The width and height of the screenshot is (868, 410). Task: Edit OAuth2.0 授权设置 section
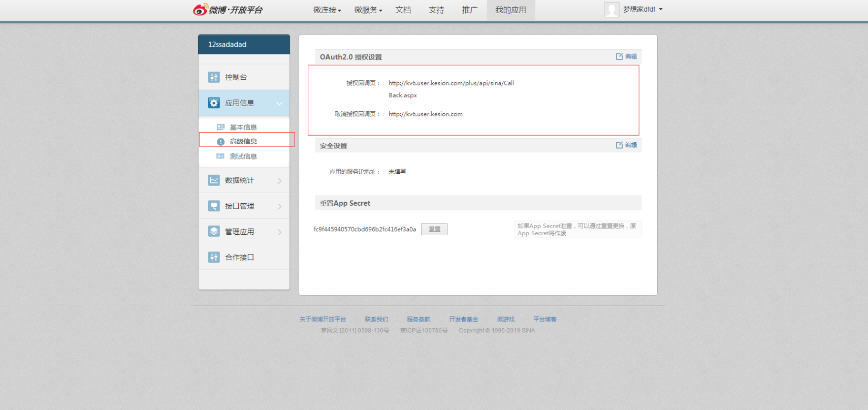tap(626, 56)
